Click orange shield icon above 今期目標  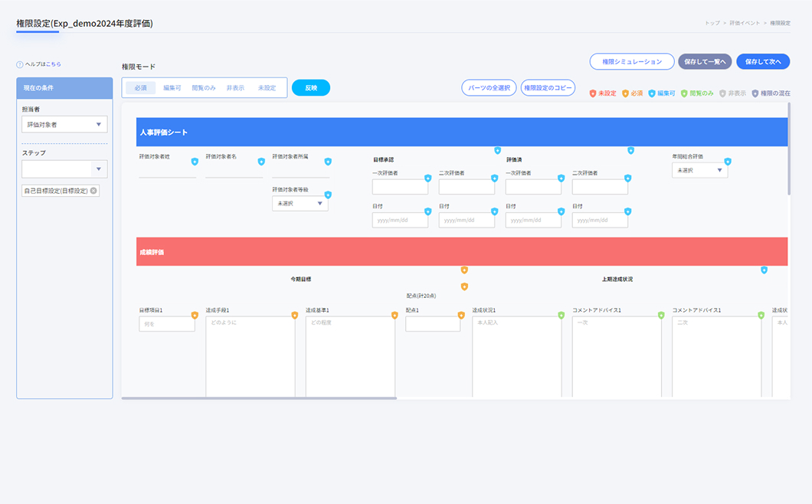point(464,270)
